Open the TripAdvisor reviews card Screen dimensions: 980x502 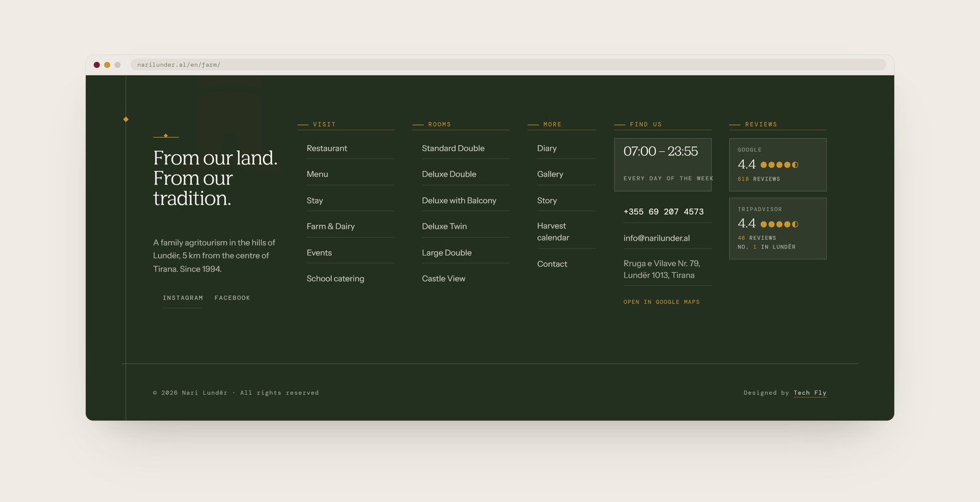click(x=778, y=228)
